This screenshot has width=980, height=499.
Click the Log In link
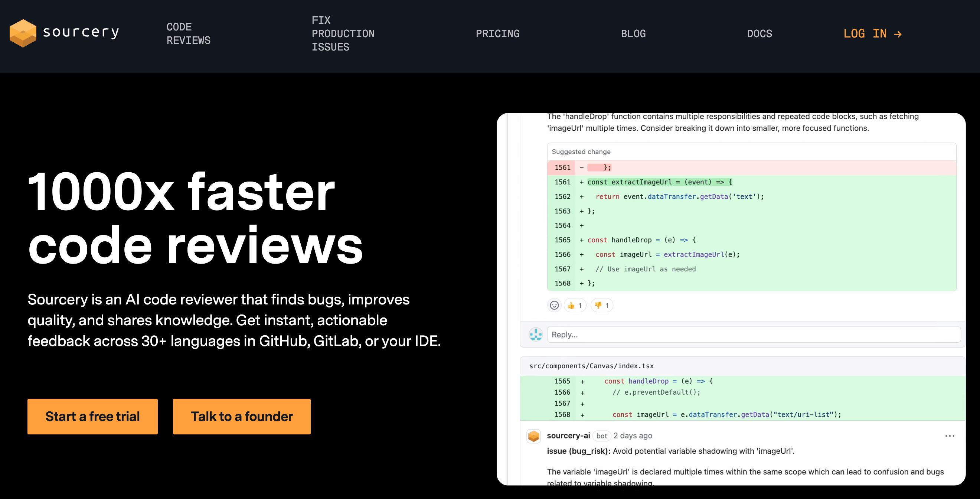pos(872,33)
